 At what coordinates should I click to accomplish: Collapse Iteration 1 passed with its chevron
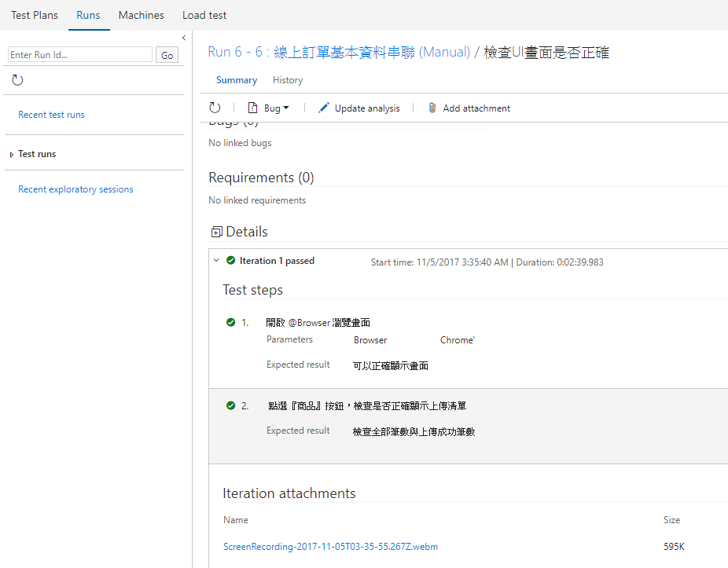pos(216,261)
